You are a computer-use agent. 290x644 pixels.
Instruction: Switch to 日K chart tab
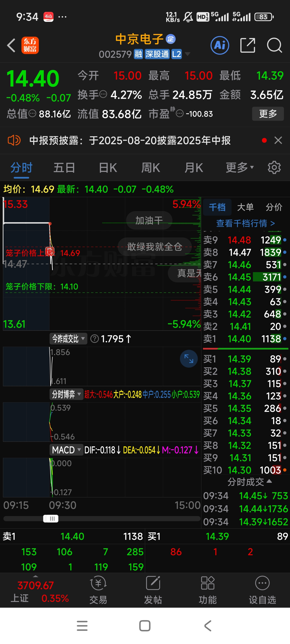point(108,167)
